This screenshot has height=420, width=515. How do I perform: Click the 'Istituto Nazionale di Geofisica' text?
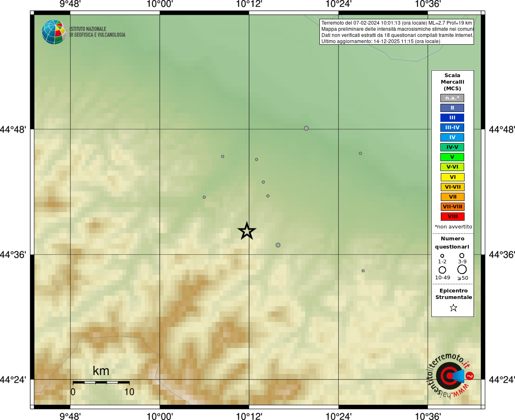click(98, 32)
